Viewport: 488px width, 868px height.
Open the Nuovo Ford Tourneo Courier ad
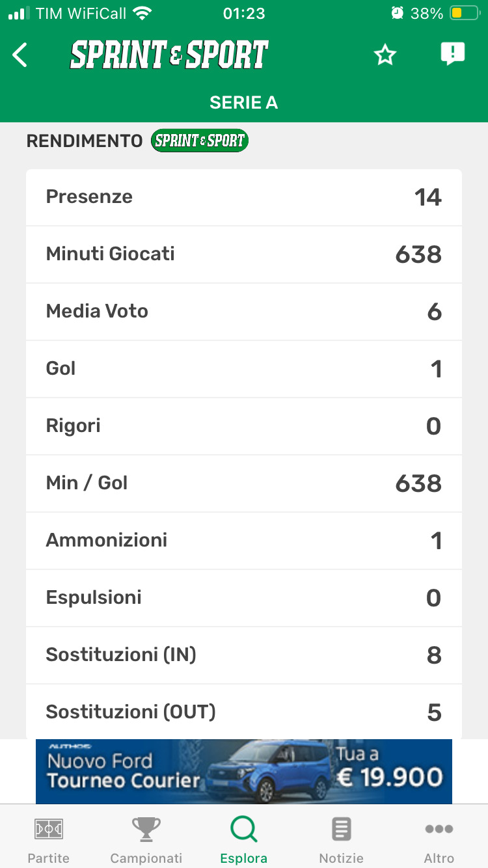[x=244, y=771]
